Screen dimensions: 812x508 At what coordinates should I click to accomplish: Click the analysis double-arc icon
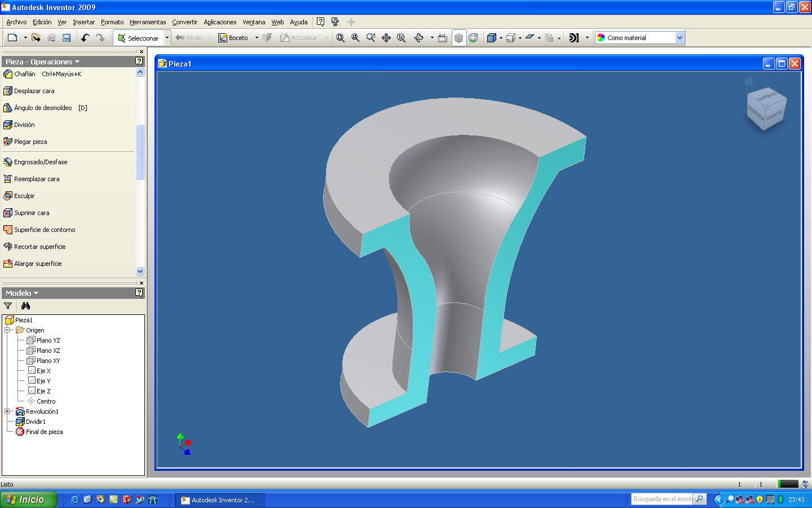(x=574, y=38)
